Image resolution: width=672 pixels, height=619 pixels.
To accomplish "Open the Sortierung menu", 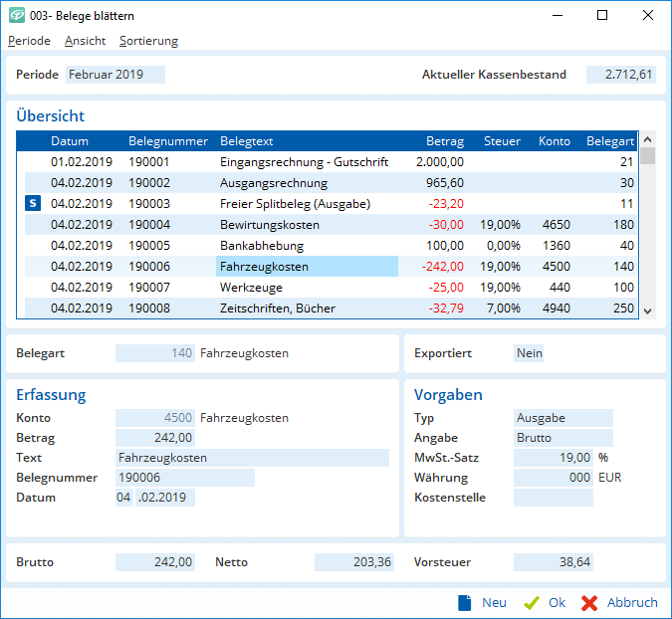I will 148,41.
